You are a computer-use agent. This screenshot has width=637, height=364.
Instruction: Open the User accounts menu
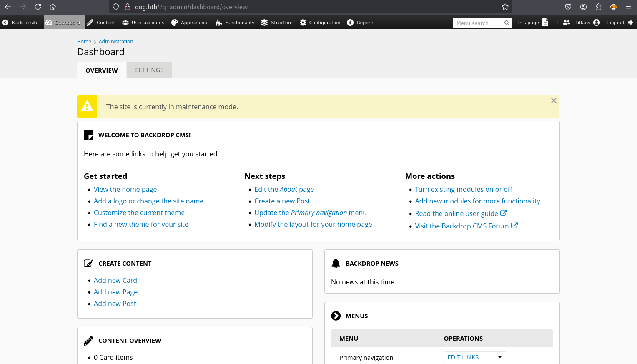[x=143, y=23]
